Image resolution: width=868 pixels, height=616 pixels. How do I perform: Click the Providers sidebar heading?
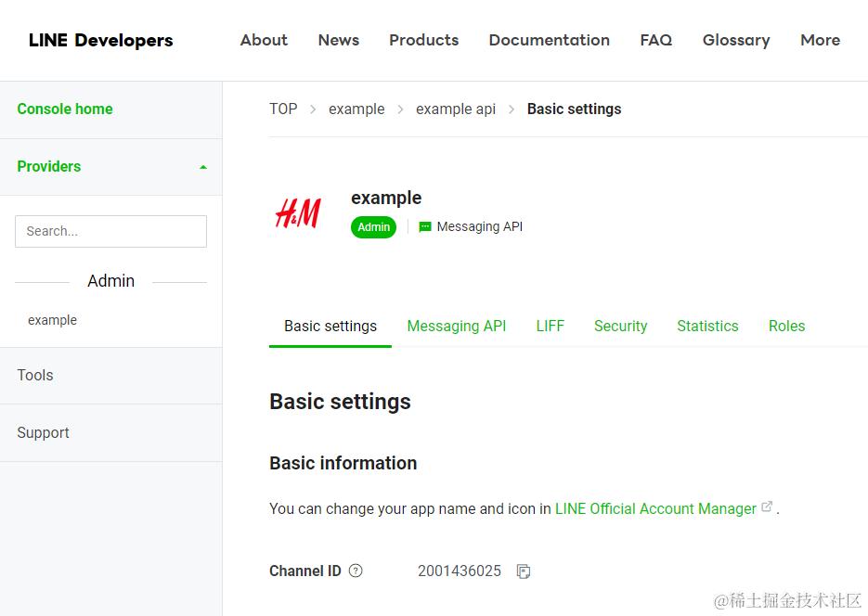[x=48, y=166]
